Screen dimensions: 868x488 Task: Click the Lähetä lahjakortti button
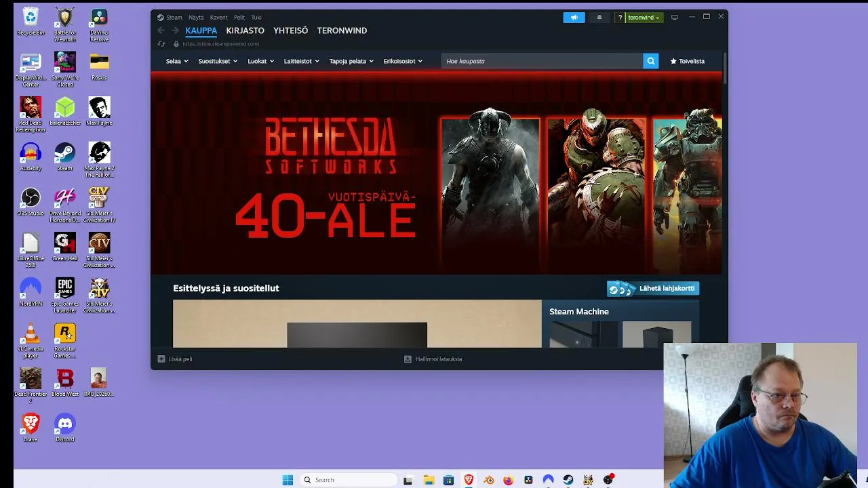click(x=653, y=289)
